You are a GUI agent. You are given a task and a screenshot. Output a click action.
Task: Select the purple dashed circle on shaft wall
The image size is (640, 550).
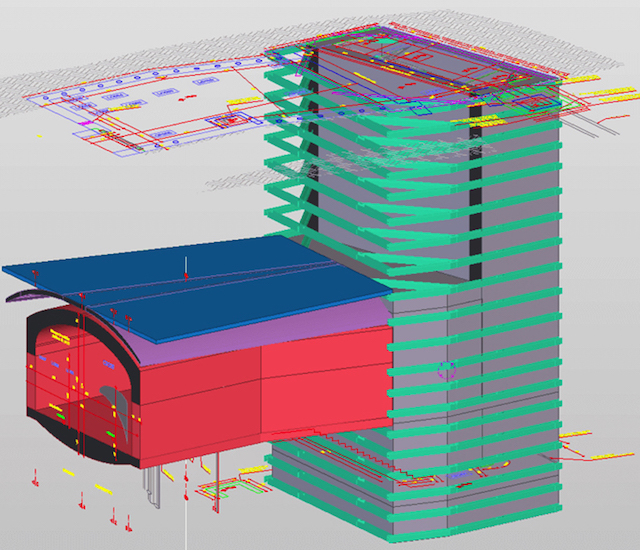[447, 369]
